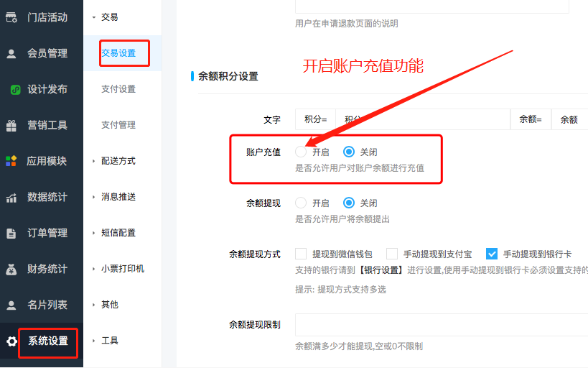Open 门店活动 in sidebar
This screenshot has height=368, width=588.
(47, 17)
